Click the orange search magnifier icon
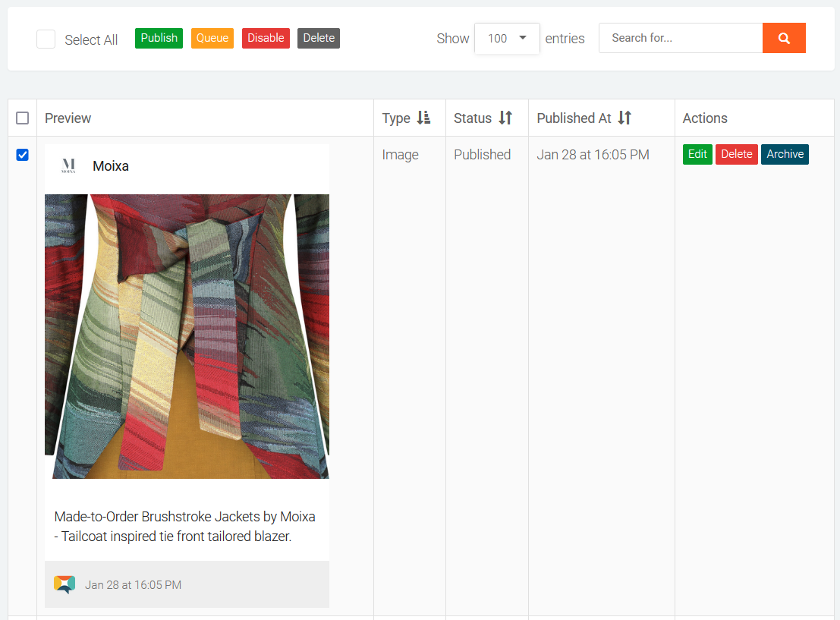The width and height of the screenshot is (840, 620). tap(784, 38)
